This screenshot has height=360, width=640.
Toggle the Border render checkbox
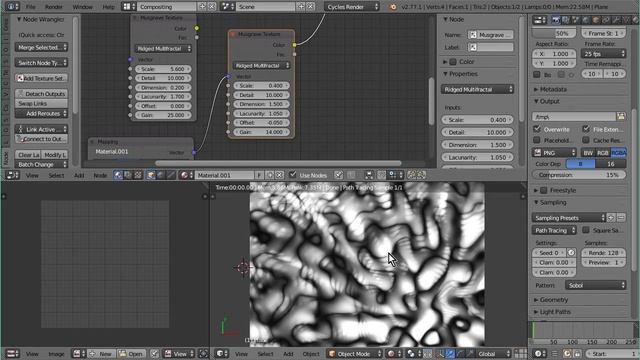point(537,75)
